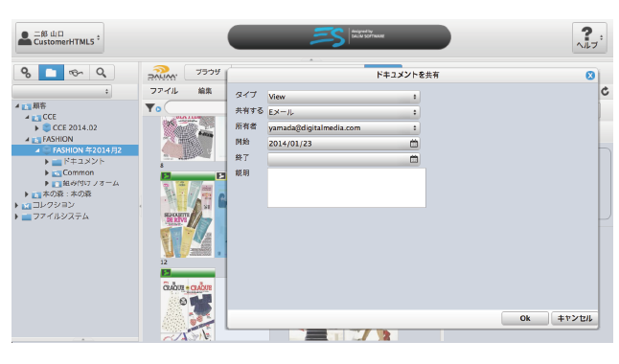Screen dimensions: 619x364
Task: Expand the ファイルシステム node
Action: 16,216
